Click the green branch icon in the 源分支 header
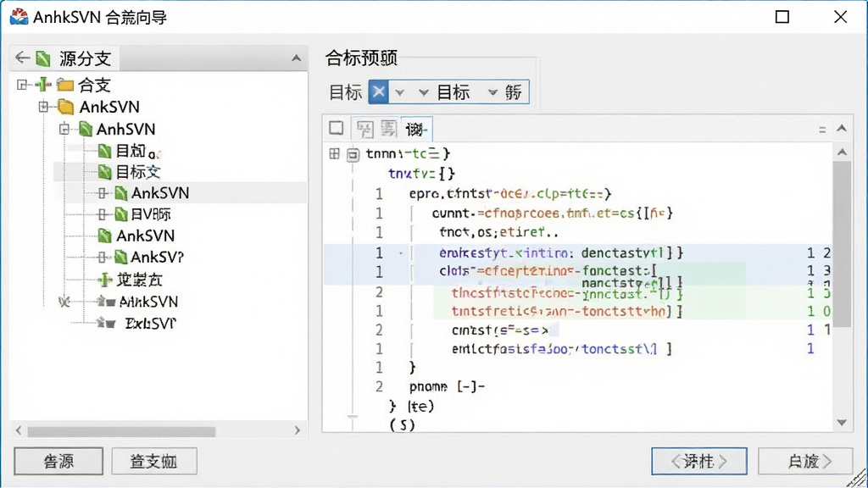Screen dimensions: 868x488 [x=43, y=58]
